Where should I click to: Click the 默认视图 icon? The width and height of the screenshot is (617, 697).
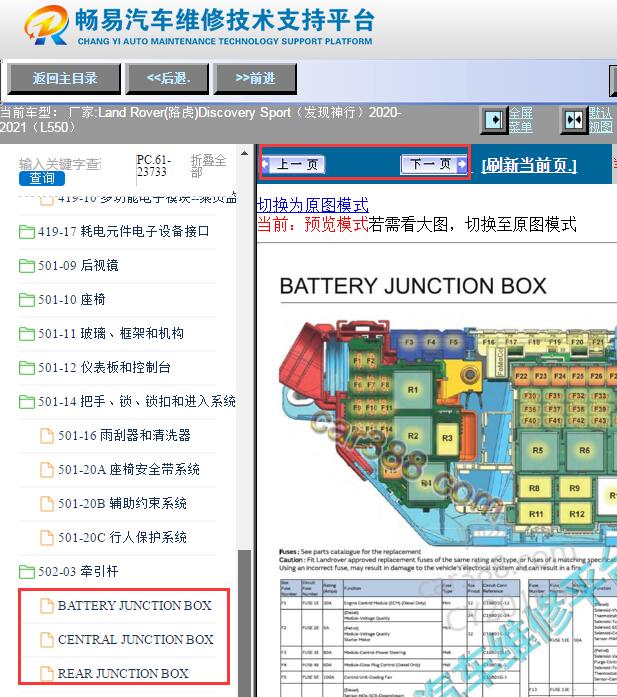573,120
